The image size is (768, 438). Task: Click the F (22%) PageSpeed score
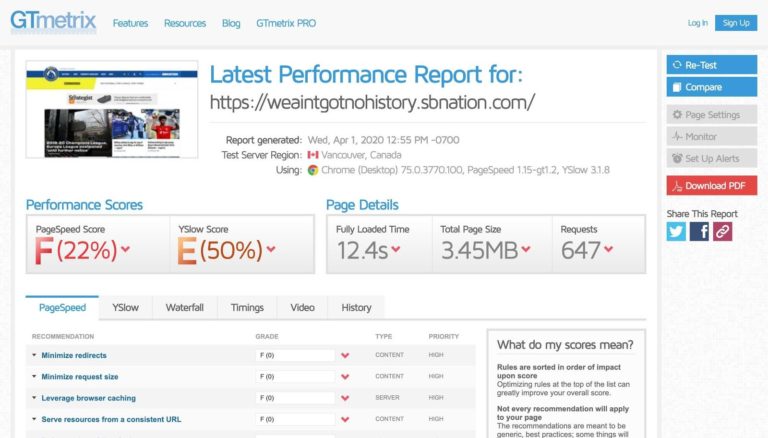(x=75, y=250)
